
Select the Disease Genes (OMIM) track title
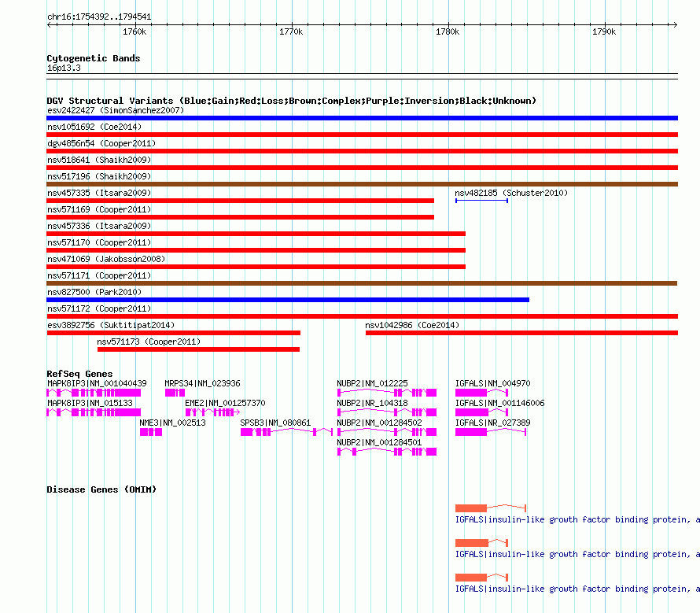101,489
